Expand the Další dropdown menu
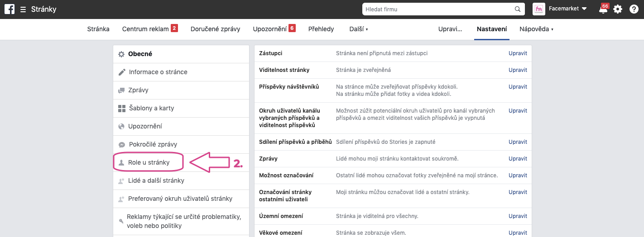 (359, 29)
